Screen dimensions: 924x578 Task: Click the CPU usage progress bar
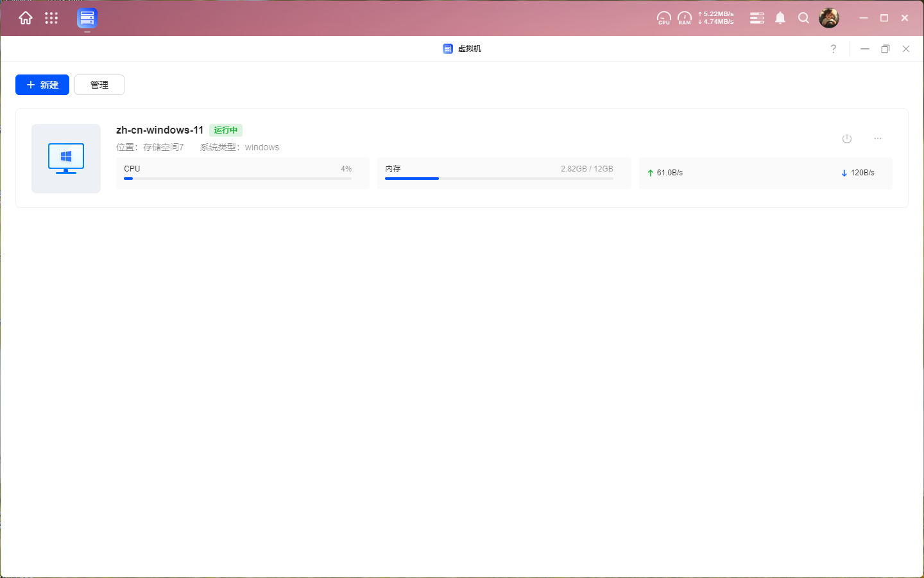(x=237, y=179)
